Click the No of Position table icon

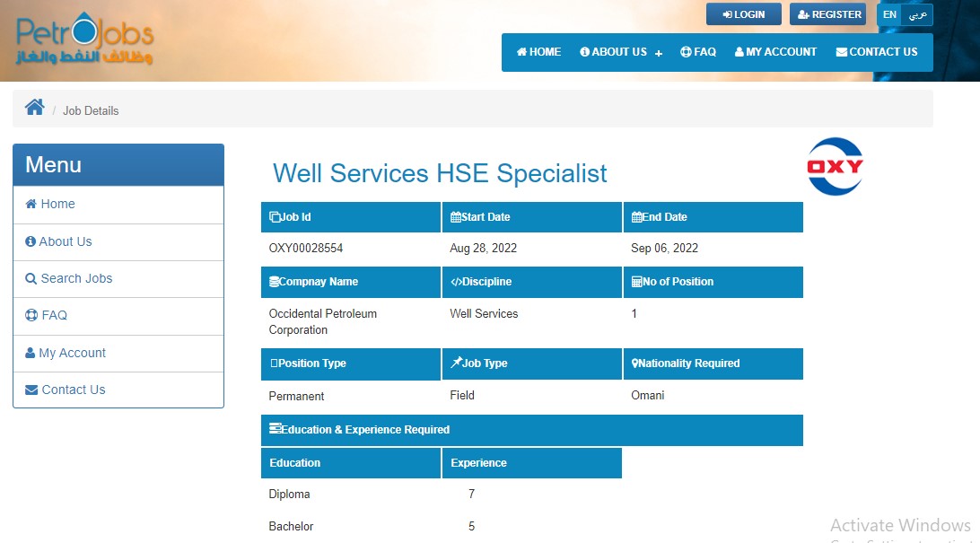click(x=637, y=281)
